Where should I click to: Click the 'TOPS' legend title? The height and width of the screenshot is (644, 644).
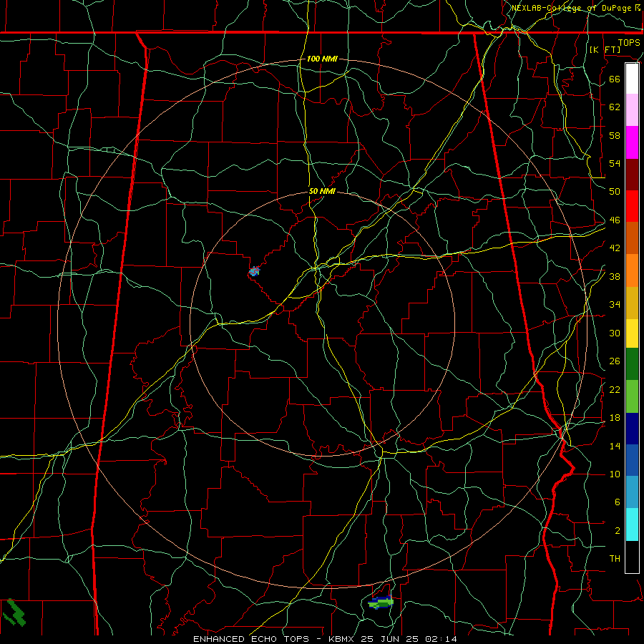pos(629,42)
